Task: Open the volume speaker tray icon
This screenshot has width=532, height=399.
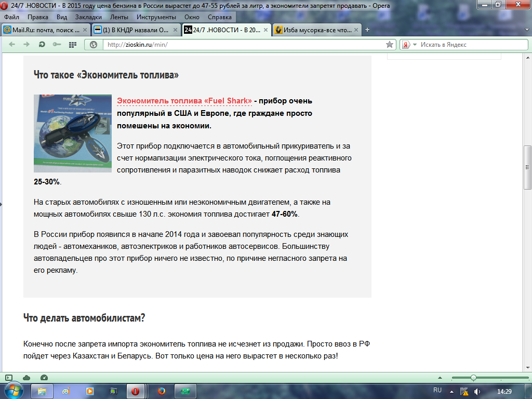Action: click(477, 392)
